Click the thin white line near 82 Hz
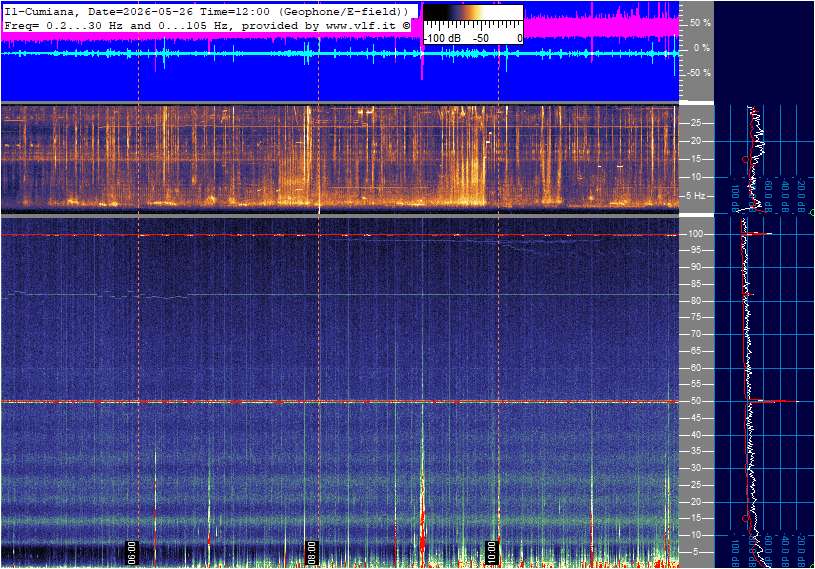 point(340,295)
